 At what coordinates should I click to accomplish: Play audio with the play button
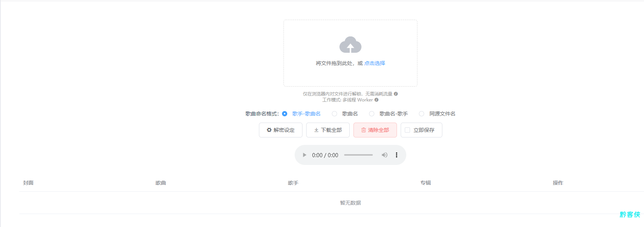[x=304, y=155]
